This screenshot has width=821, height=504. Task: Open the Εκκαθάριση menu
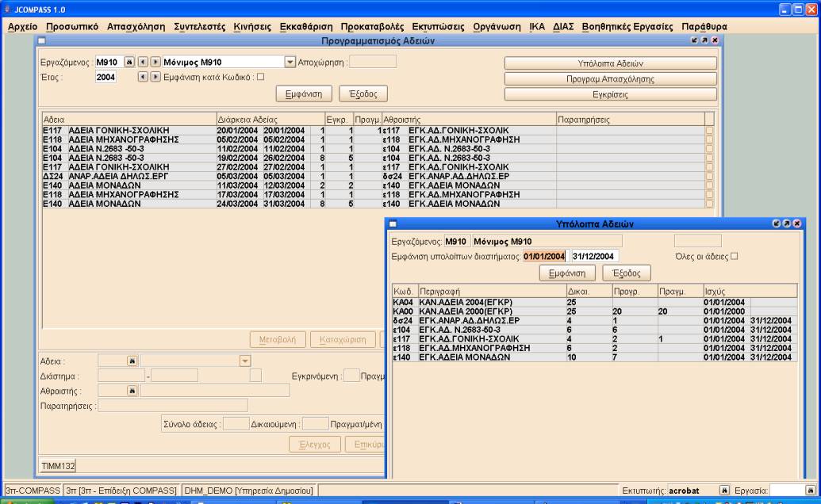click(x=305, y=27)
